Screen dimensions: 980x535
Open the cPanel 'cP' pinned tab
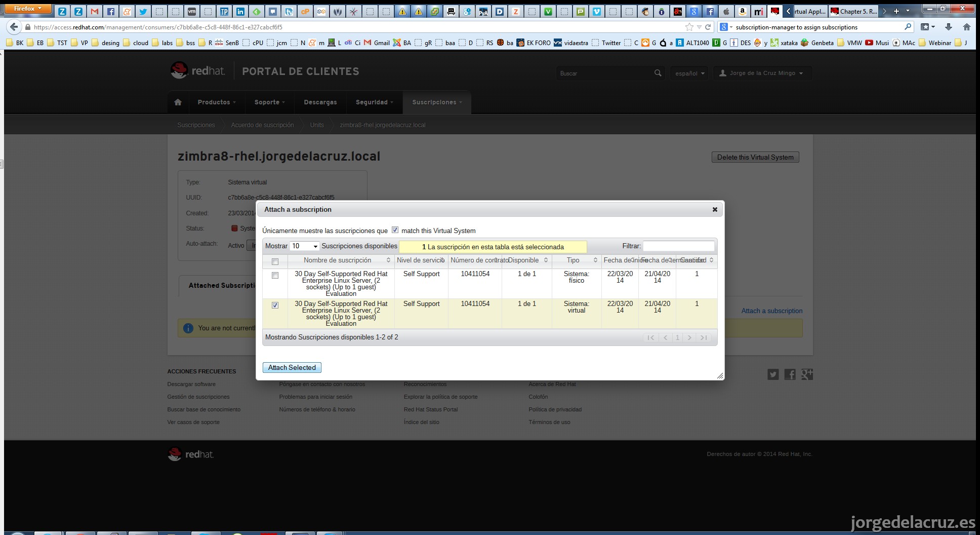(x=305, y=11)
